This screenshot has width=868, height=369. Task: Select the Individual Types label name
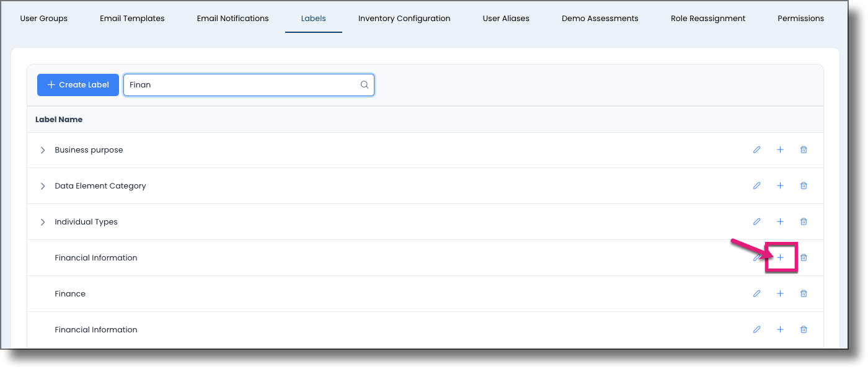point(86,222)
